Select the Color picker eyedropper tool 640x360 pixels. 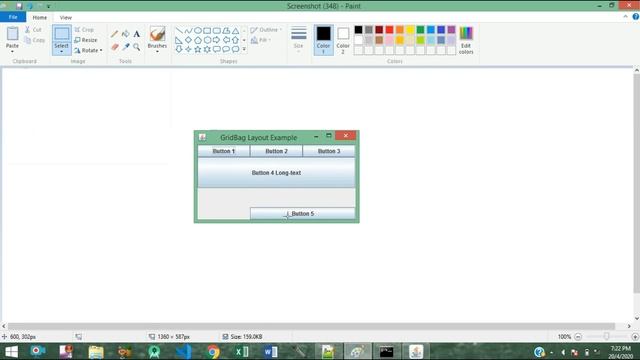(126, 47)
